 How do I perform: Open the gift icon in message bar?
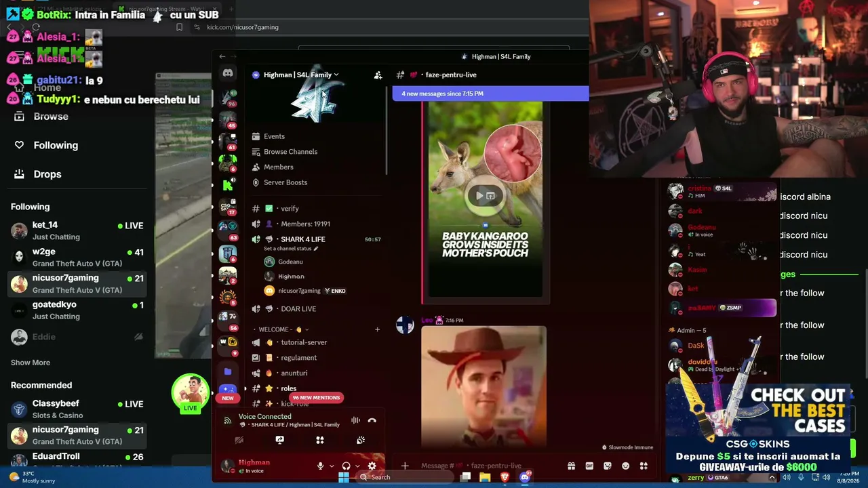[x=571, y=466]
